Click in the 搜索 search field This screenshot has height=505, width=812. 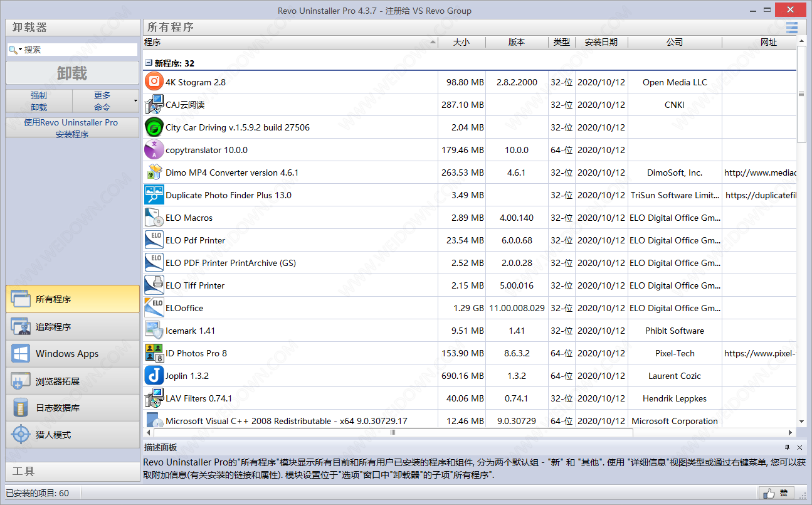[80, 50]
